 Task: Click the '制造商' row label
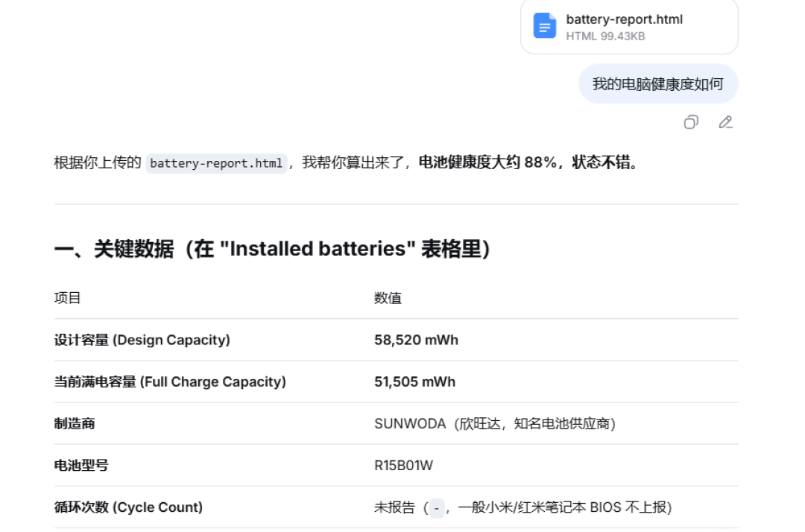[x=75, y=423]
